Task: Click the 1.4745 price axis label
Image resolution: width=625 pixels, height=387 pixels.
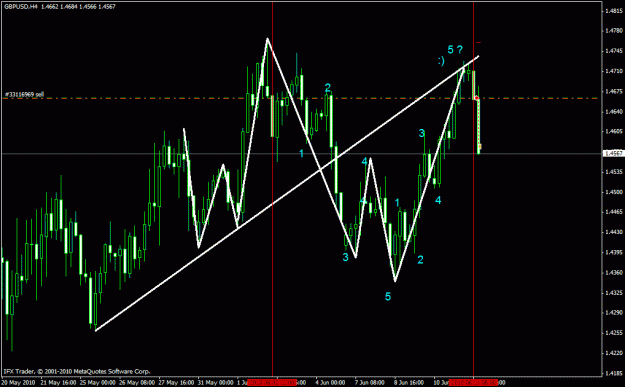Action: [614, 51]
